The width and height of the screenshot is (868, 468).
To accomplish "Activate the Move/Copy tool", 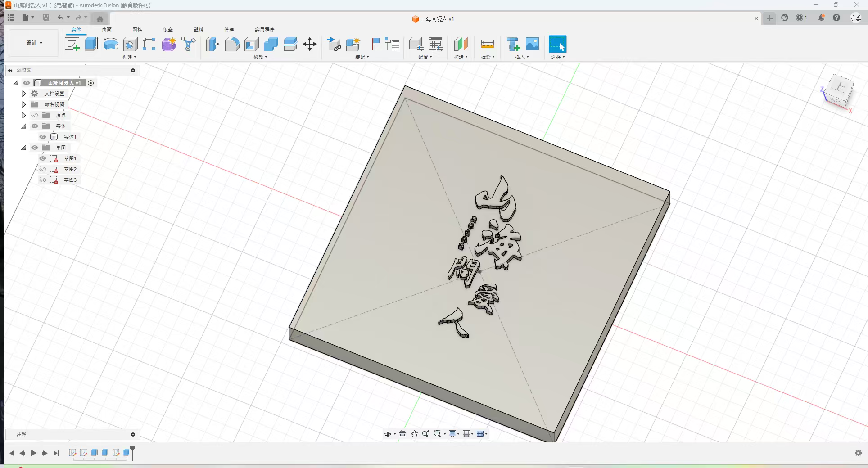I will click(310, 44).
